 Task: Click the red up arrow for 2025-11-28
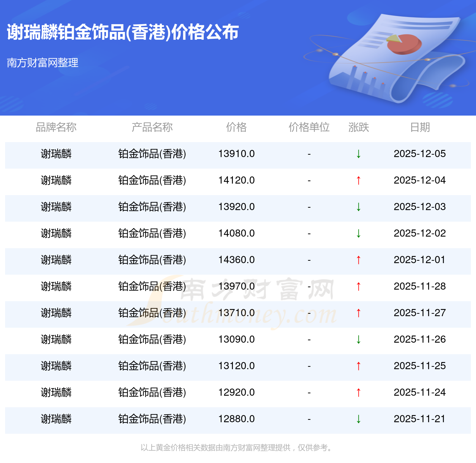click(x=358, y=287)
